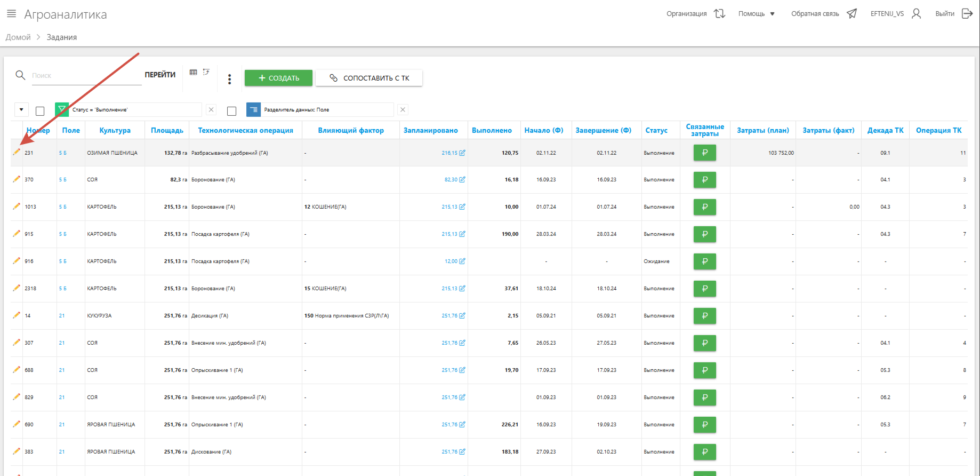
Task: Click the Feedback paper plane icon
Action: (x=852, y=14)
